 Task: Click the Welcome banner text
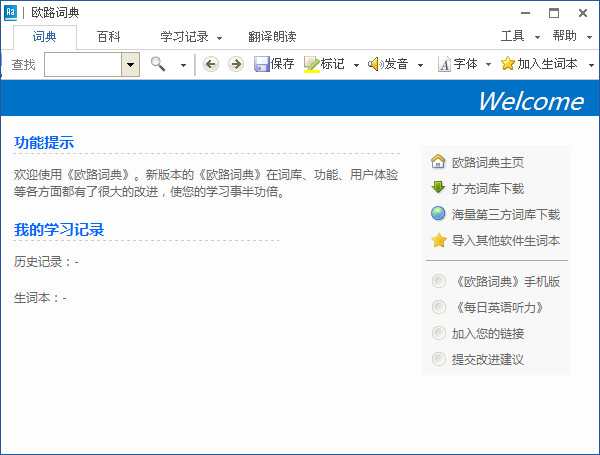point(531,101)
